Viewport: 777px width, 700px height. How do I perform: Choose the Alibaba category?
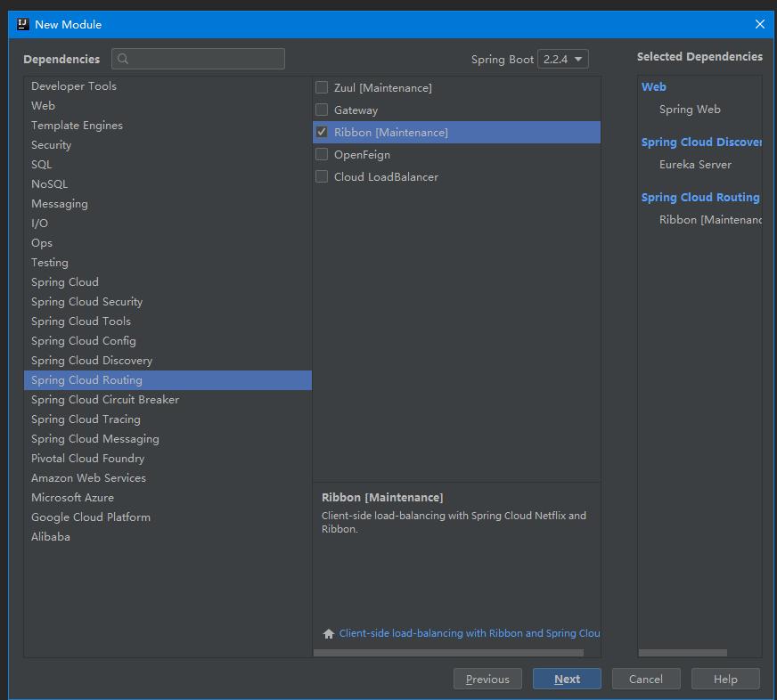[x=168, y=536]
